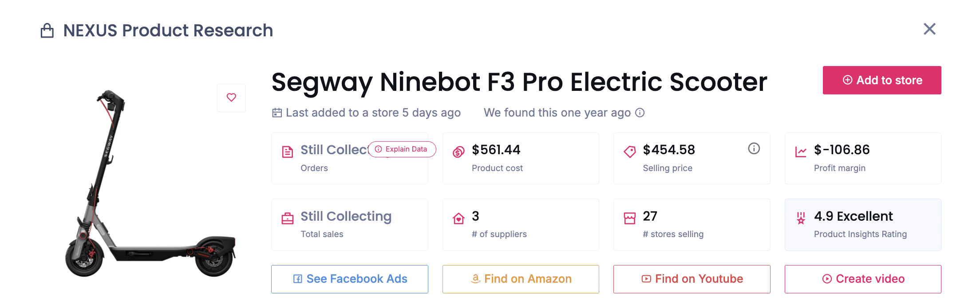Click the calendar icon near Last added
The image size is (980, 304).
[277, 113]
